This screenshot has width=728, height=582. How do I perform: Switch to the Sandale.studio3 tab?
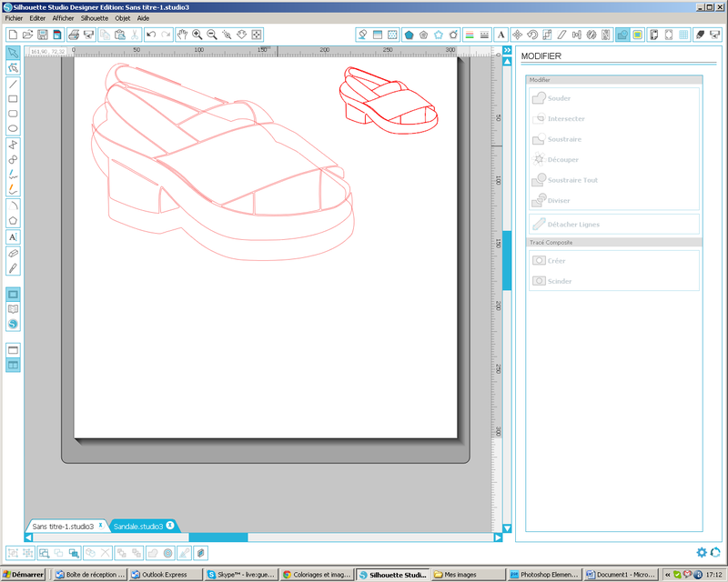[x=138, y=527]
